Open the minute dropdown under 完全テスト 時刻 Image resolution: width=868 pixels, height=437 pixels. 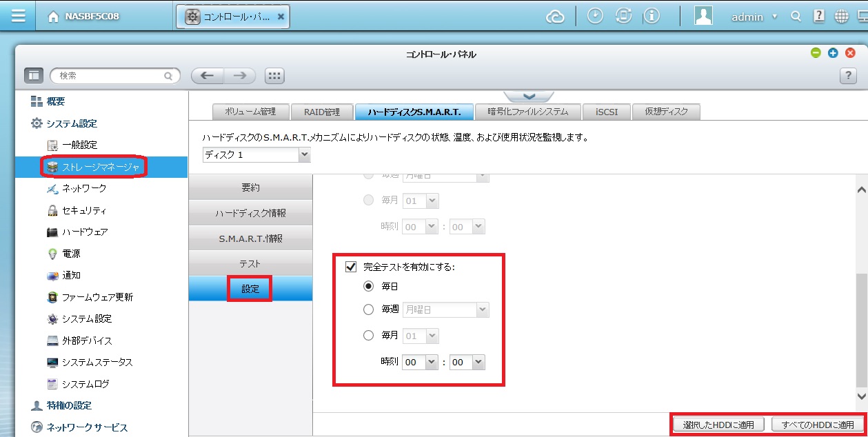467,362
